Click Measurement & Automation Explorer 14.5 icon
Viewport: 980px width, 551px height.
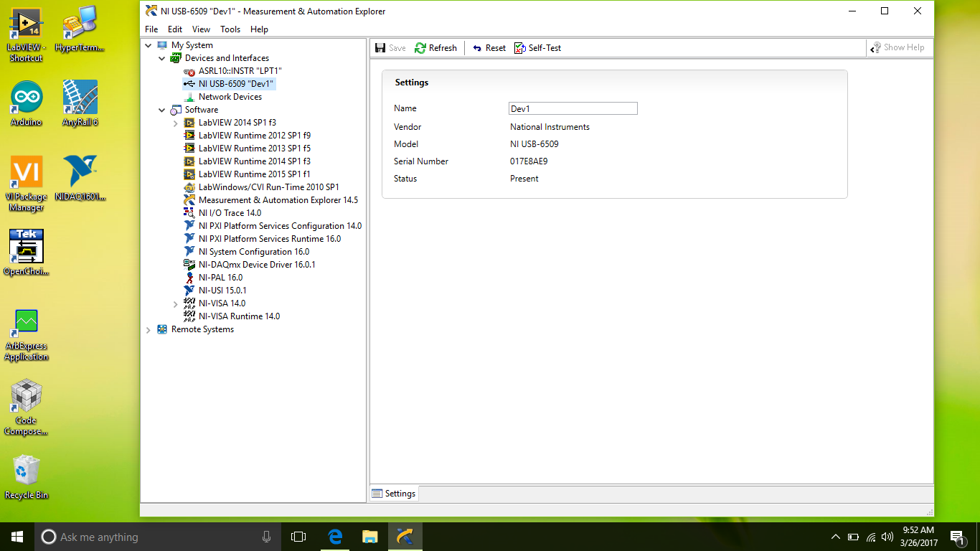(189, 200)
